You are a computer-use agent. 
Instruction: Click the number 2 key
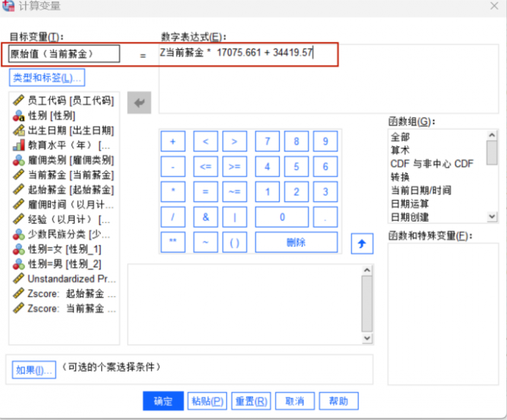(297, 192)
